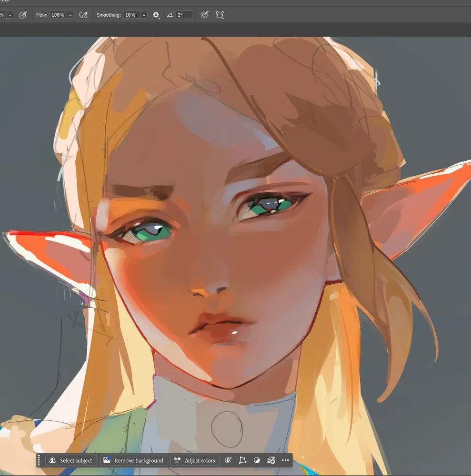The height and width of the screenshot is (476, 471).
Task: Click the add adjustment layer icon
Action: point(271,460)
